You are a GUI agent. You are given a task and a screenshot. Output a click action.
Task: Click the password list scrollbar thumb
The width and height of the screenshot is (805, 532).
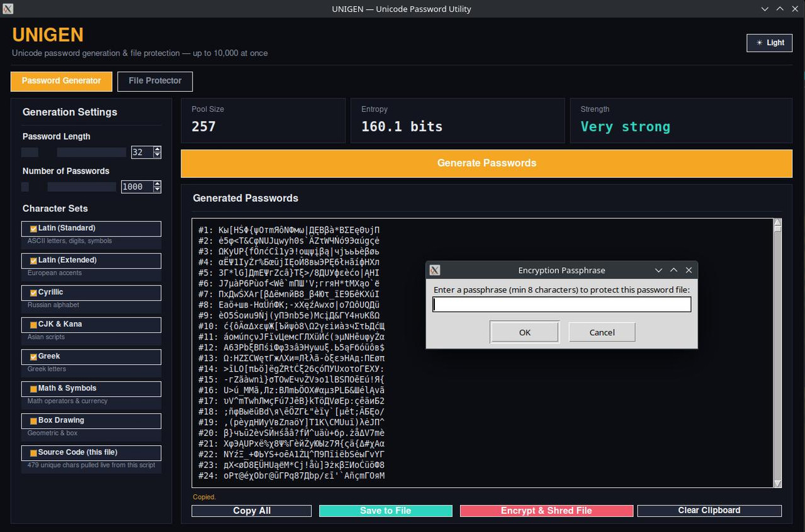tap(777, 229)
